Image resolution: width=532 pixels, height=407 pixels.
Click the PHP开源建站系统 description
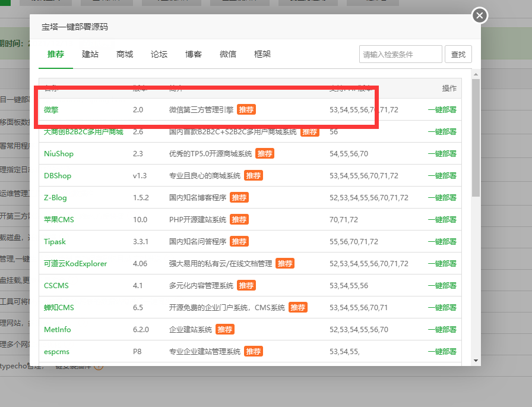click(x=198, y=220)
